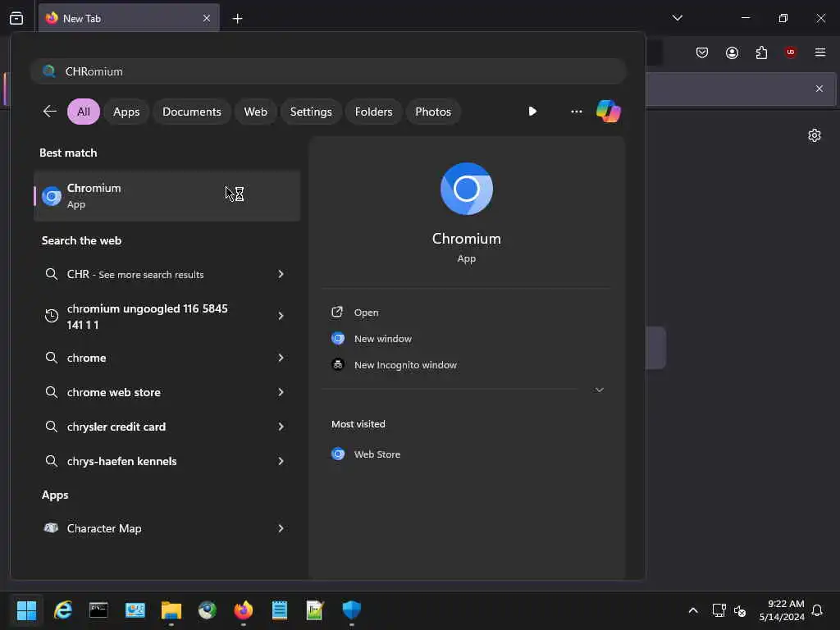Click the large Chromium logo in preview

pyautogui.click(x=467, y=189)
